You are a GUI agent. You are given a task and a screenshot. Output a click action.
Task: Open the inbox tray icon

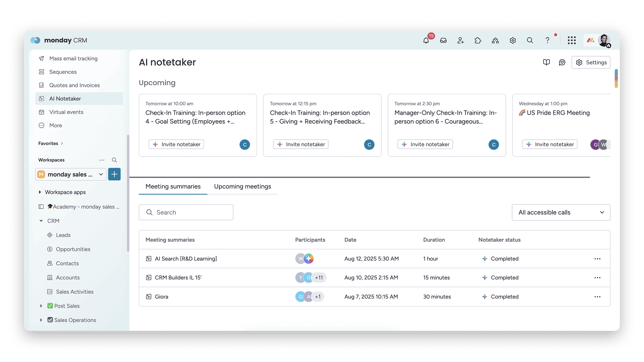coord(443,41)
